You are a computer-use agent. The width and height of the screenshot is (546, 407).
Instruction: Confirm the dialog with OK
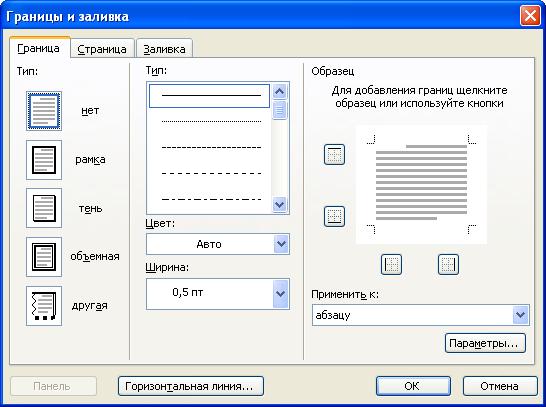(413, 386)
